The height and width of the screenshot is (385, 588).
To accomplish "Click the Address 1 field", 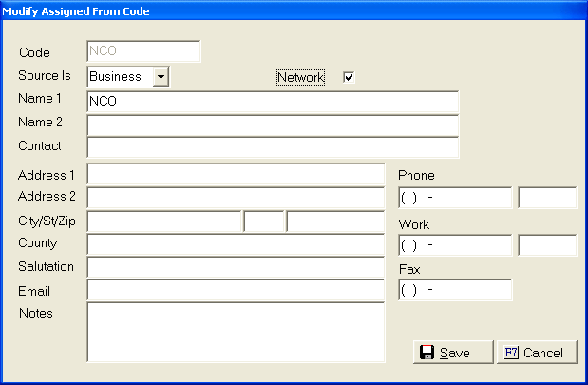I will (236, 175).
